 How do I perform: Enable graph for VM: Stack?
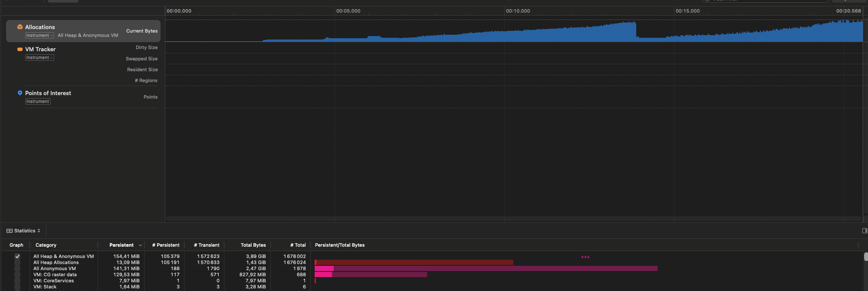tap(17, 287)
